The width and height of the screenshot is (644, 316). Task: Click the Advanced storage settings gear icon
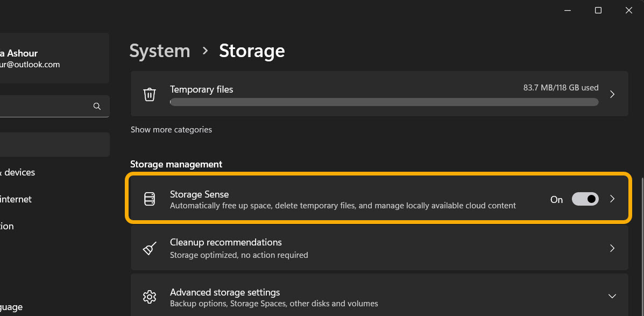150,296
